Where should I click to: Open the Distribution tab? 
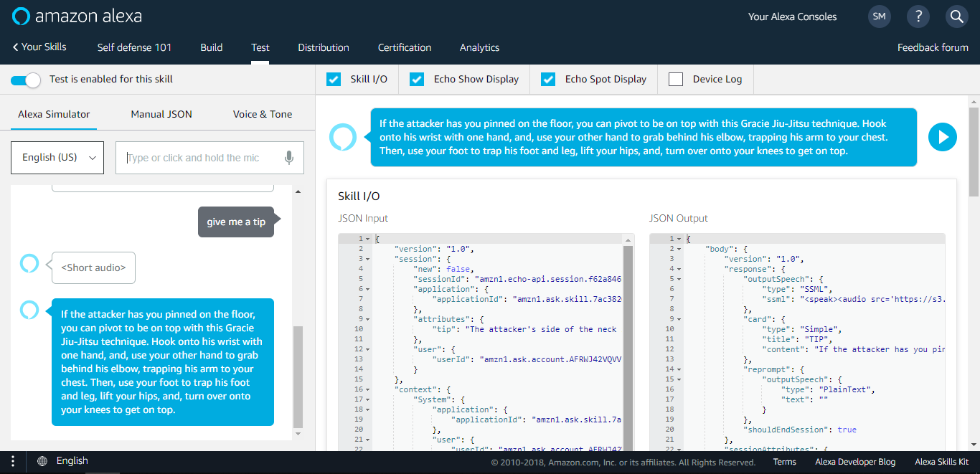(324, 47)
